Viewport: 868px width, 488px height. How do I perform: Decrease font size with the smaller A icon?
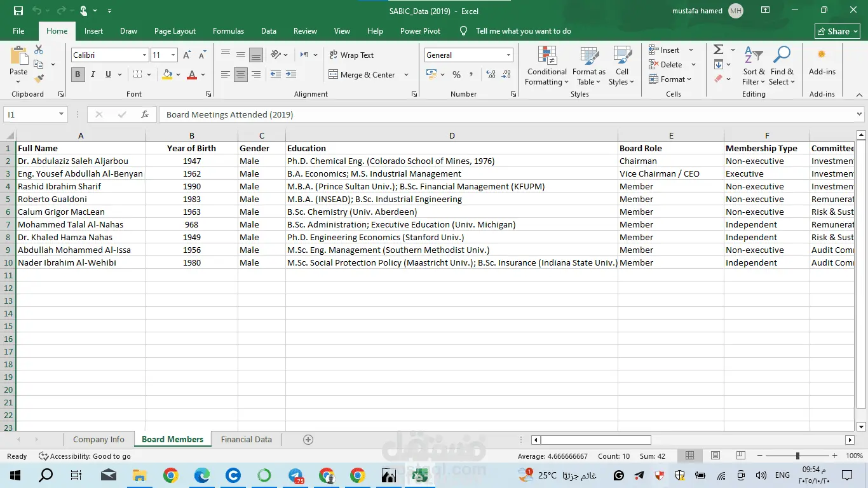coord(202,55)
